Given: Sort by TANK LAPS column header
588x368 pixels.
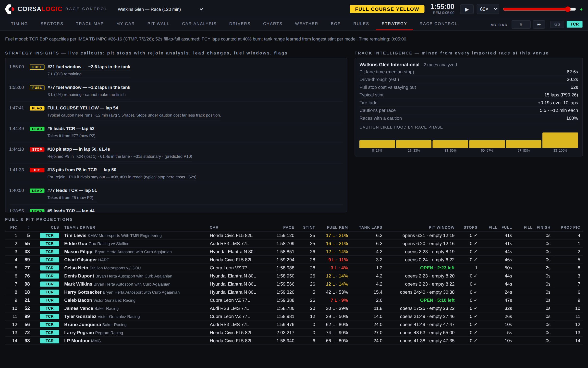Looking at the screenshot, I should [x=370, y=227].
